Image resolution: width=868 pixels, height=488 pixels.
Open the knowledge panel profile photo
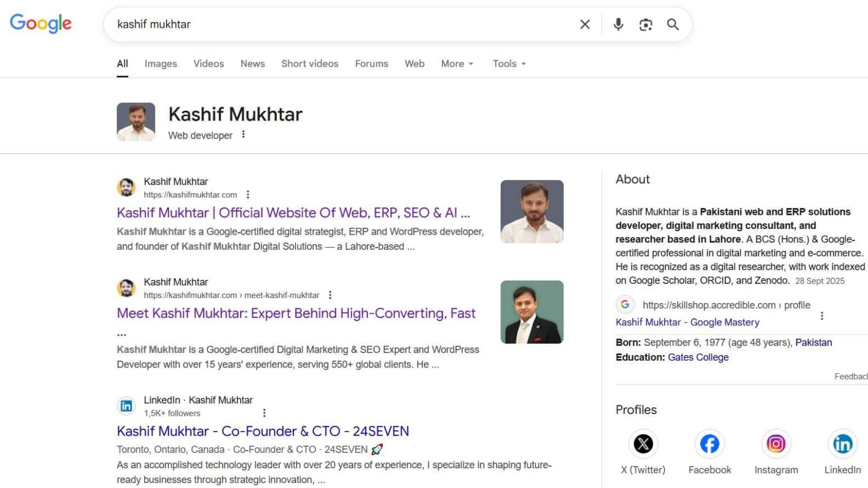point(136,122)
